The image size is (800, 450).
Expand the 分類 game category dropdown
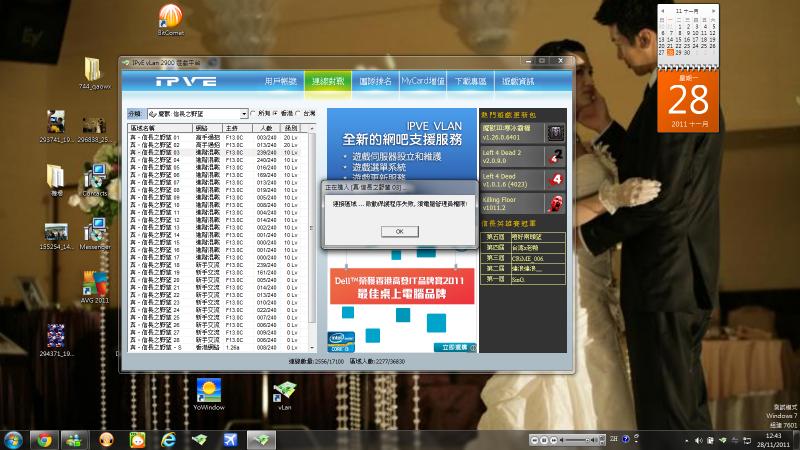[243, 114]
